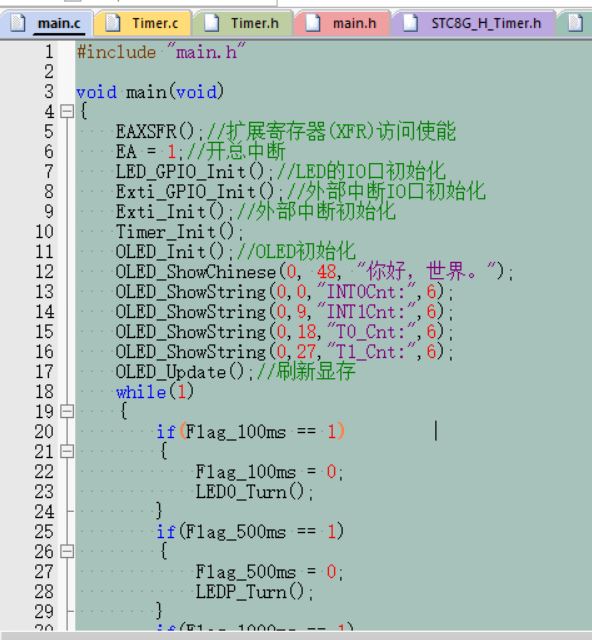Click the "INT1Cnt:" string literal
Viewport: 592px width, 640px height.
[366, 312]
